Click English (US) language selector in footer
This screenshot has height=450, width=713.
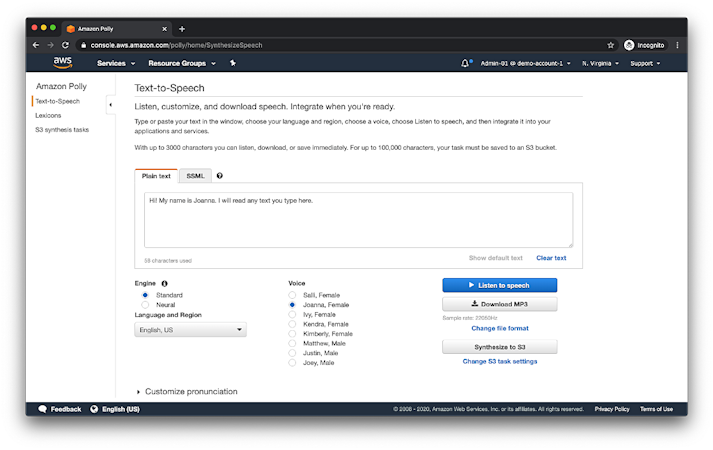[x=115, y=409]
